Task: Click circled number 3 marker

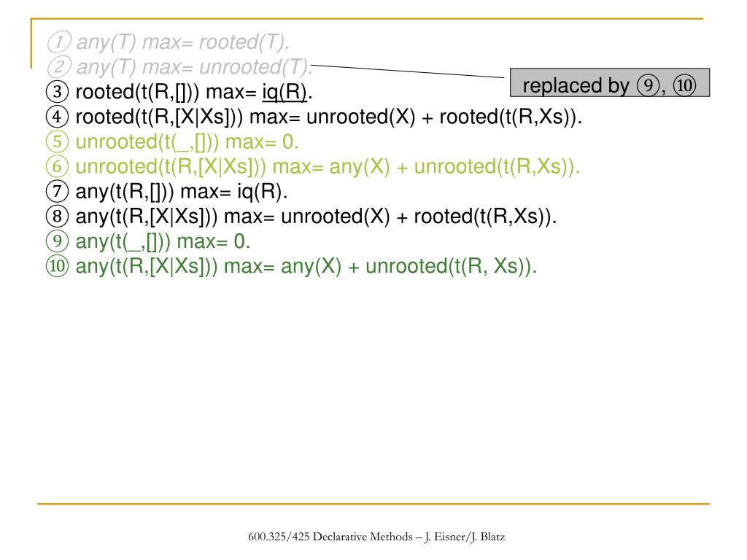Action: (57, 91)
